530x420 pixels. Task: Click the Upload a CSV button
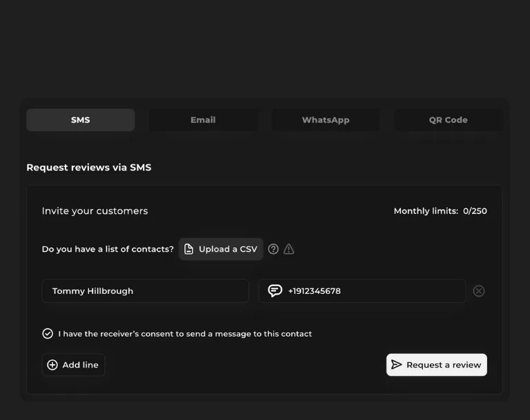pyautogui.click(x=221, y=249)
